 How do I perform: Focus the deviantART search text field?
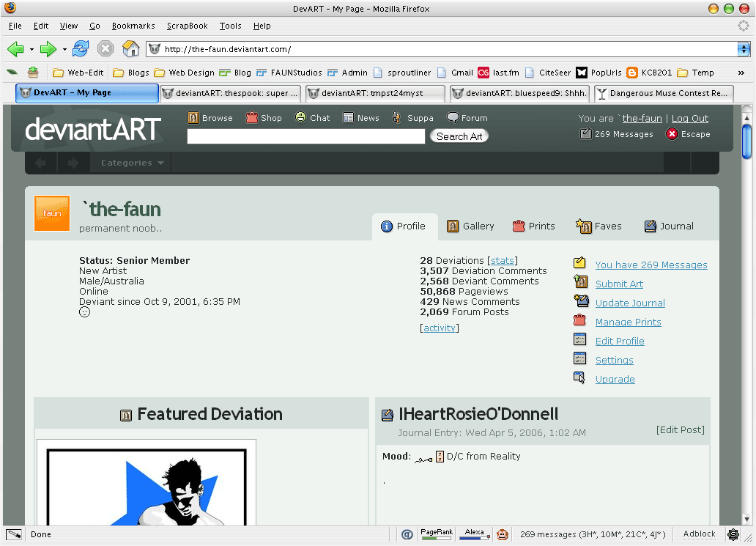305,136
